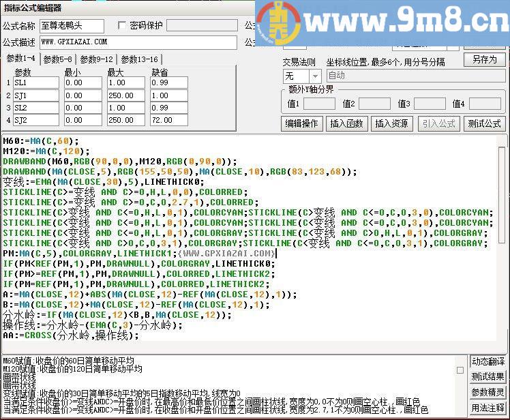Switch to the 参数5-8 tab
Viewport: 510px width, 420px height.
click(x=57, y=59)
